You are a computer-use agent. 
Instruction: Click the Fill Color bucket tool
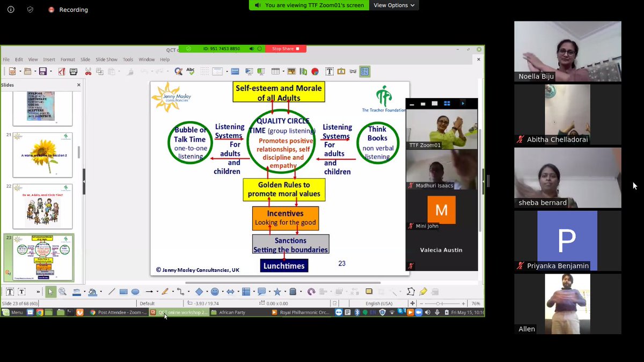[93, 292]
